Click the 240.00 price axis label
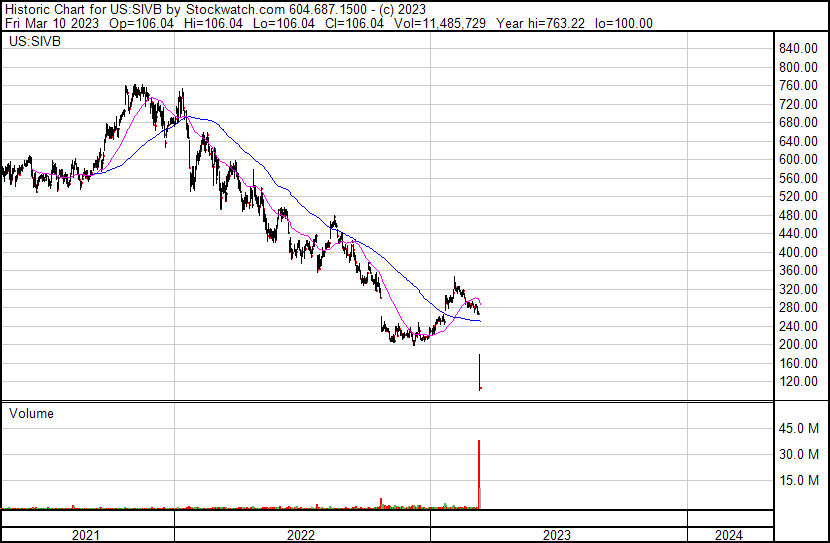The width and height of the screenshot is (830, 543). pos(798,327)
